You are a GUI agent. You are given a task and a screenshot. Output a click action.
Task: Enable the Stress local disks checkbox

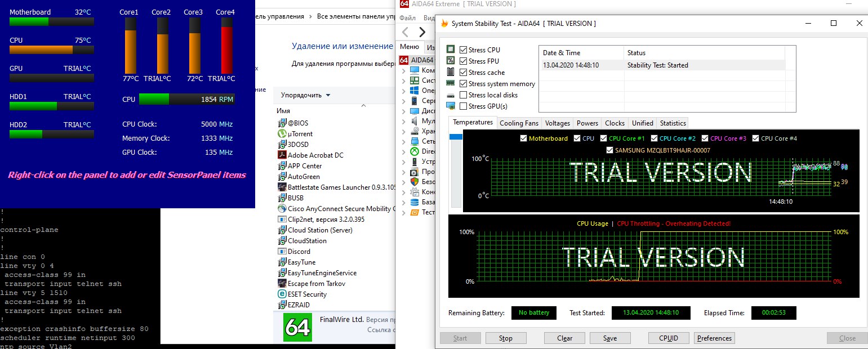coord(463,95)
